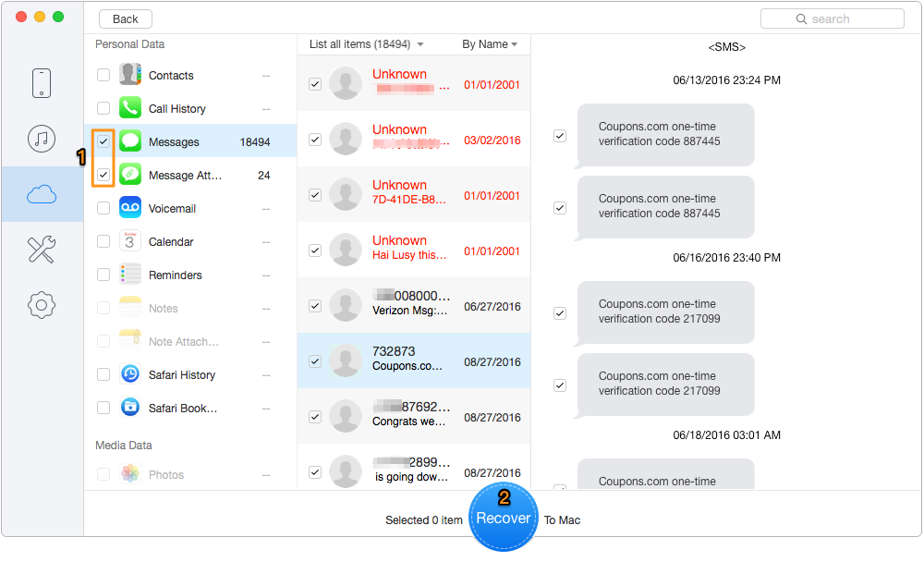Open the tools (wrench) sidebar section
Screen dimensions: 924x562
(x=42, y=250)
